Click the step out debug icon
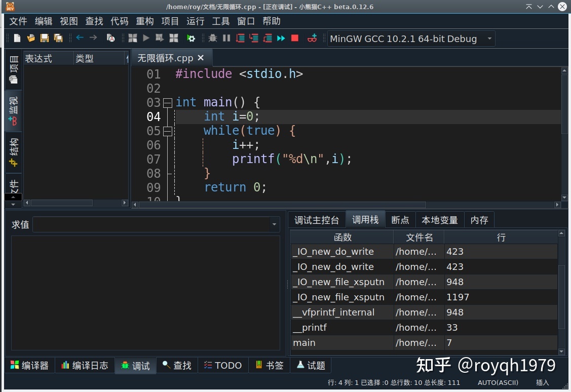The height and width of the screenshot is (392, 571). 268,38
